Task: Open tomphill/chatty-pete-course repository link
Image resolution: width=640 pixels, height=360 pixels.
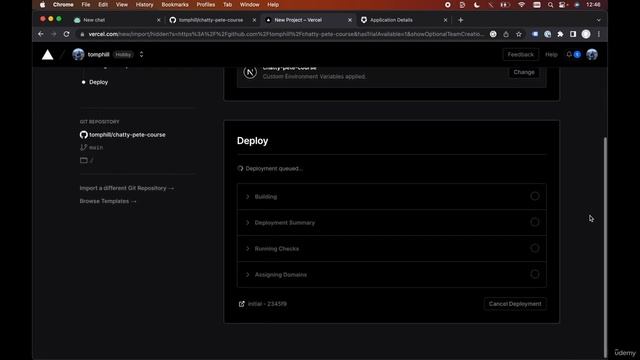Action: 127,135
